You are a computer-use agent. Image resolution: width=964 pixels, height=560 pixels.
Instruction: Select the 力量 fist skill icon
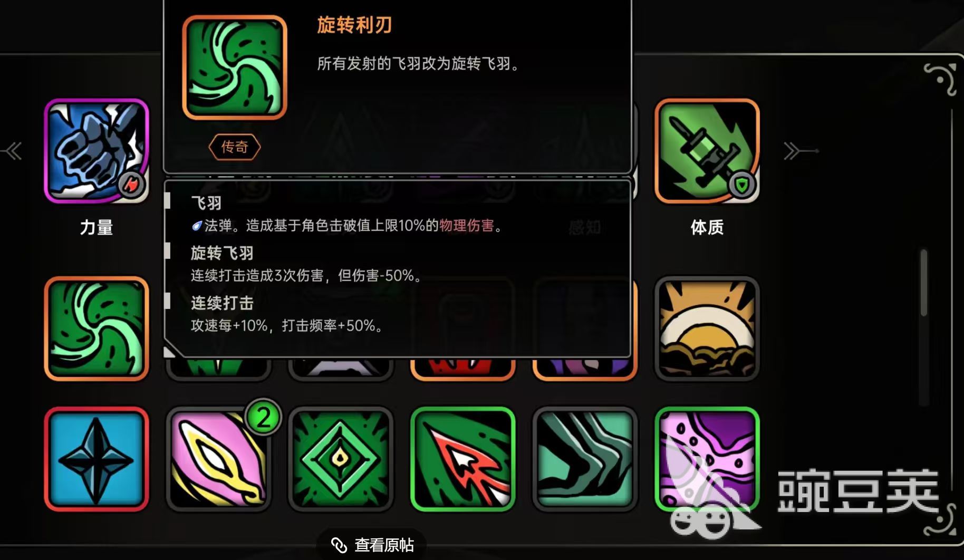(97, 151)
